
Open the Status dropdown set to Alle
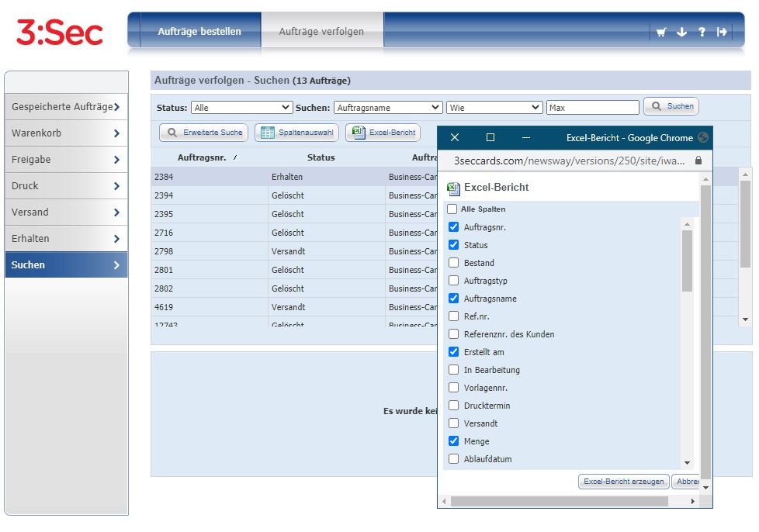click(241, 107)
